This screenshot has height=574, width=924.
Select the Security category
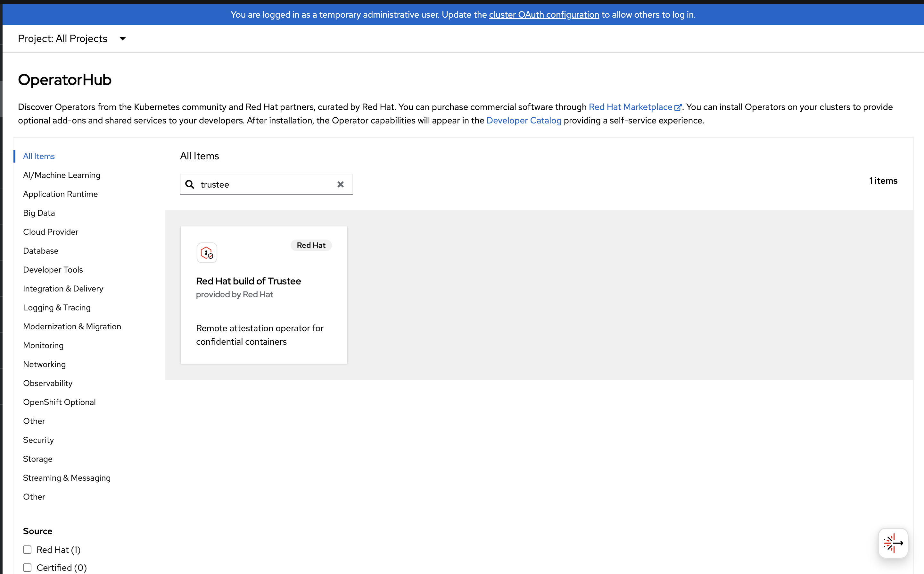tap(38, 440)
